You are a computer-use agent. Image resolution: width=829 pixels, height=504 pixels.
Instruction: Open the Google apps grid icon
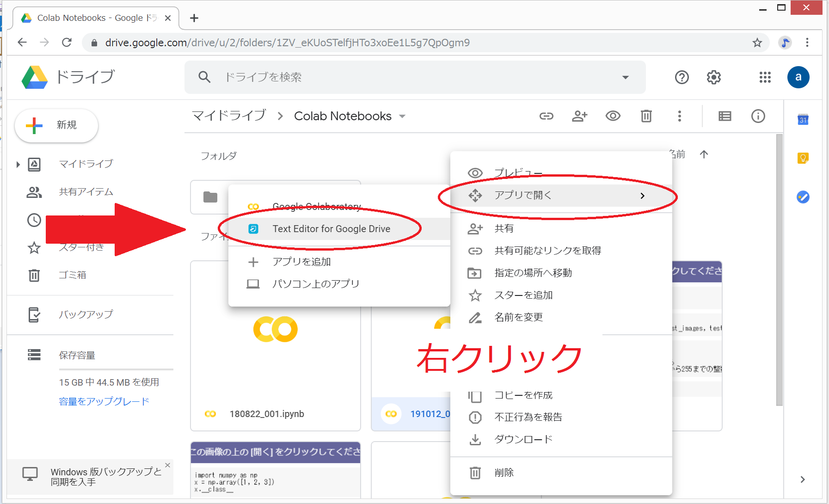coord(765,77)
